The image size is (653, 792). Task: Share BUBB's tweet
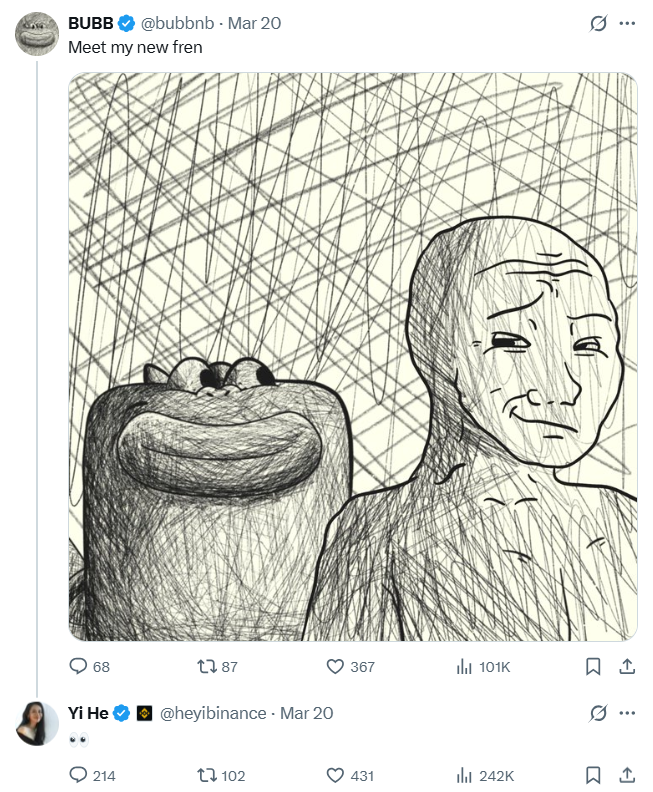627,666
